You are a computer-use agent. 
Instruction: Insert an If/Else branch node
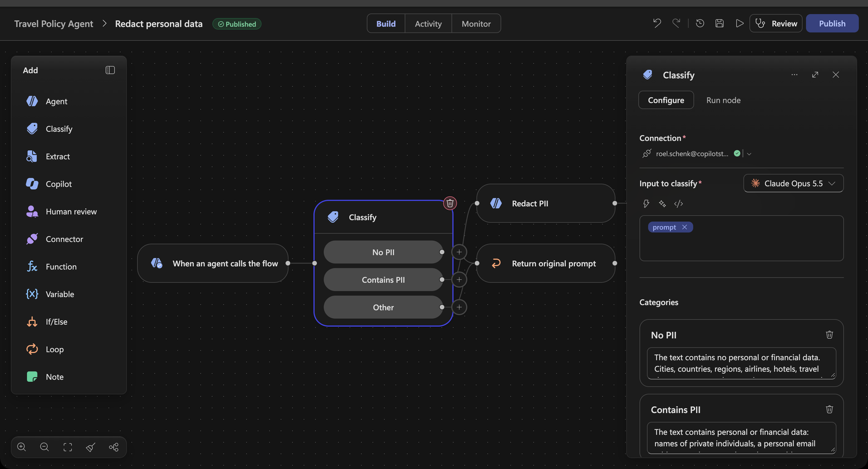[56, 322]
